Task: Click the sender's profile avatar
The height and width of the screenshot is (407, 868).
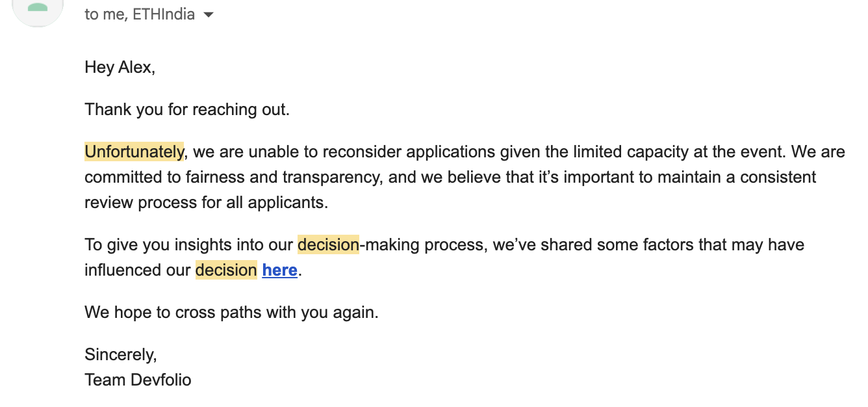Action: [38, 9]
